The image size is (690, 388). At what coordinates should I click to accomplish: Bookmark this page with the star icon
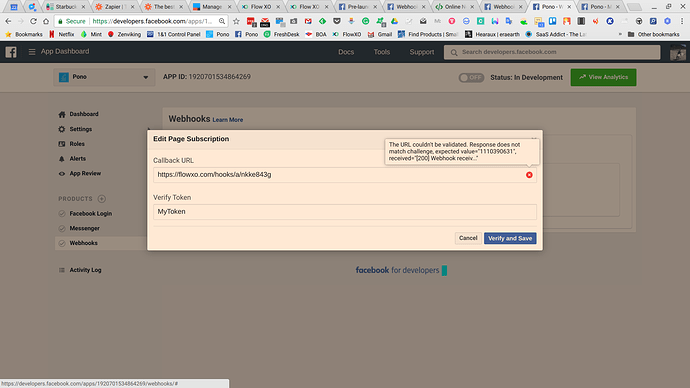[236, 21]
